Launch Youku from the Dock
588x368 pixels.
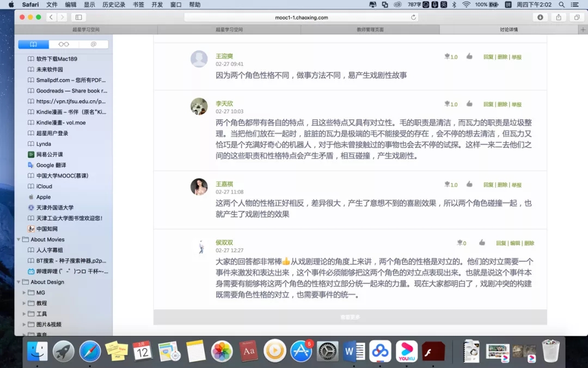[x=406, y=352]
